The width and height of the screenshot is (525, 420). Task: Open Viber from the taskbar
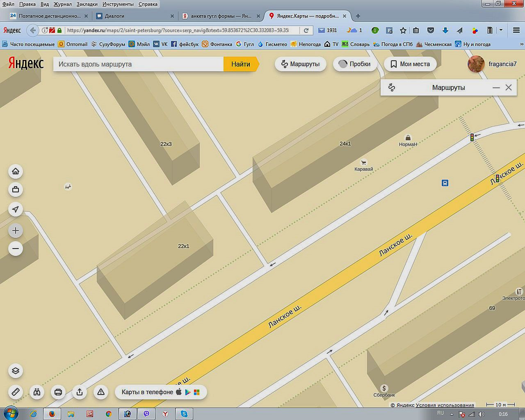(146, 414)
